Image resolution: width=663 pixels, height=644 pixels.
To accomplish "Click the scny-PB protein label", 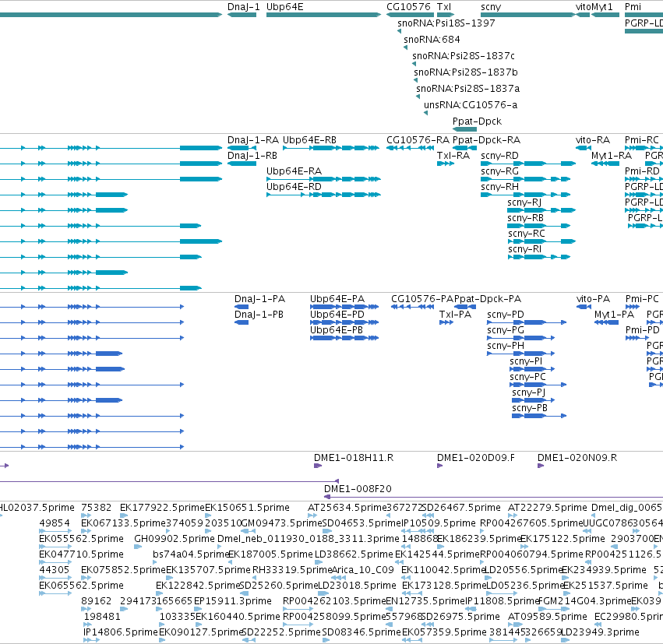I will coord(529,408).
